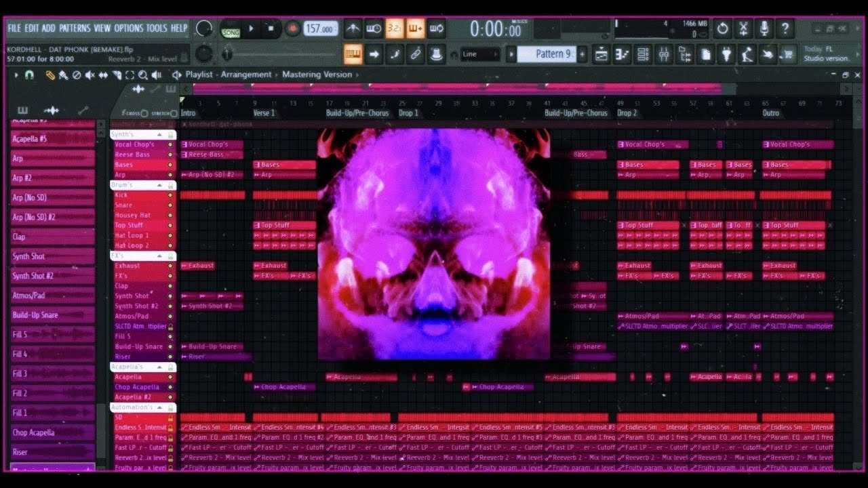The width and height of the screenshot is (868, 488).
Task: Mute the Vocal Chop's track
Action: (x=170, y=144)
